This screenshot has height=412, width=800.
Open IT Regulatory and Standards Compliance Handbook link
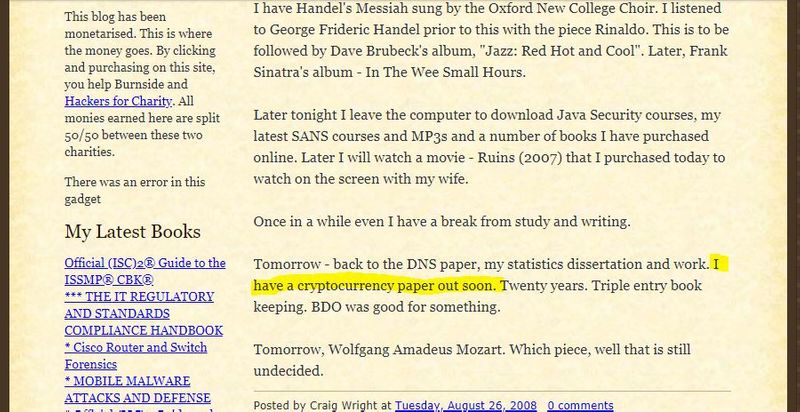tap(138, 313)
